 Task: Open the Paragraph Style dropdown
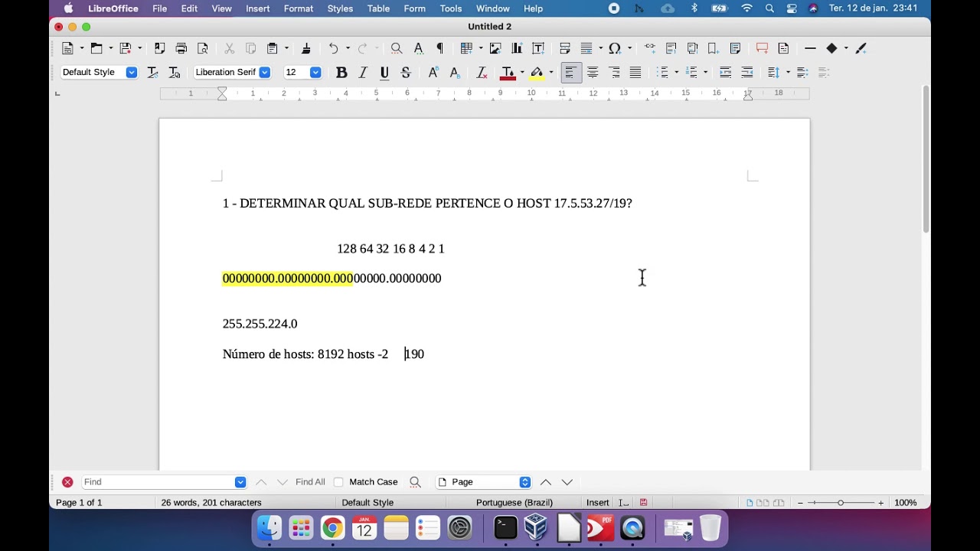[132, 73]
